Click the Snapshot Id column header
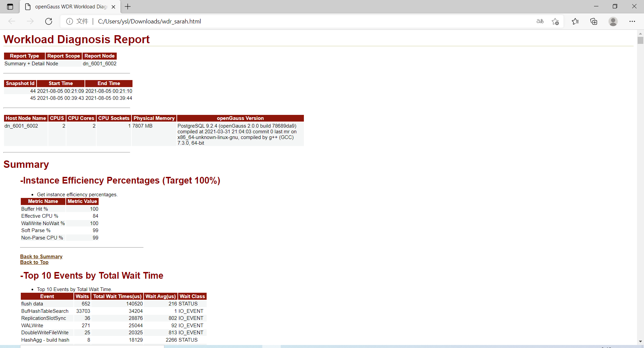 coord(20,83)
